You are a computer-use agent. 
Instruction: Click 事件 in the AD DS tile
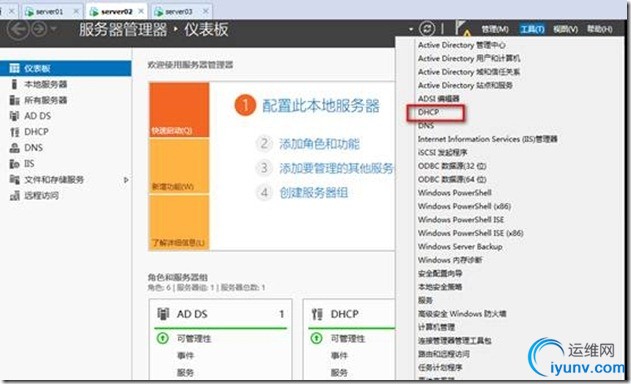185,355
